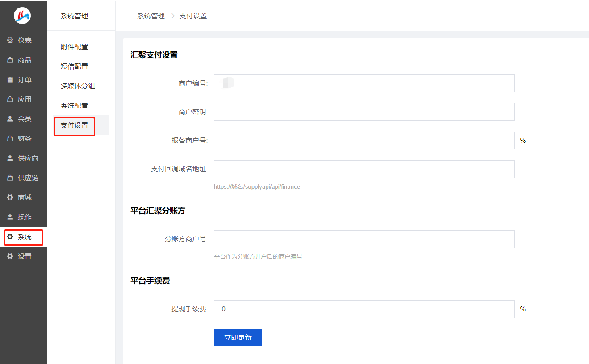
Task: Click the 订单 clipboard icon
Action: (x=10, y=80)
